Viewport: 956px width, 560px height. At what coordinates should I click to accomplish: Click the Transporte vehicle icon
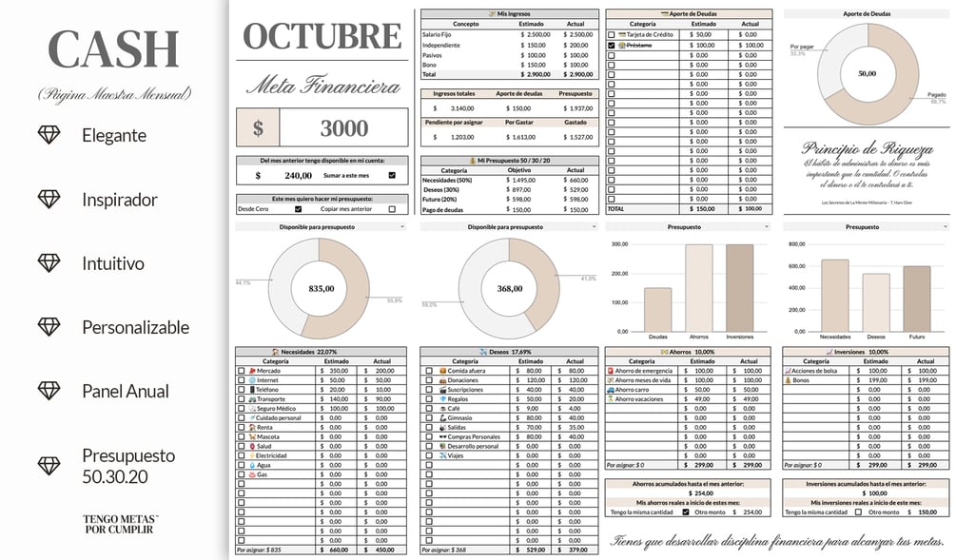(252, 399)
